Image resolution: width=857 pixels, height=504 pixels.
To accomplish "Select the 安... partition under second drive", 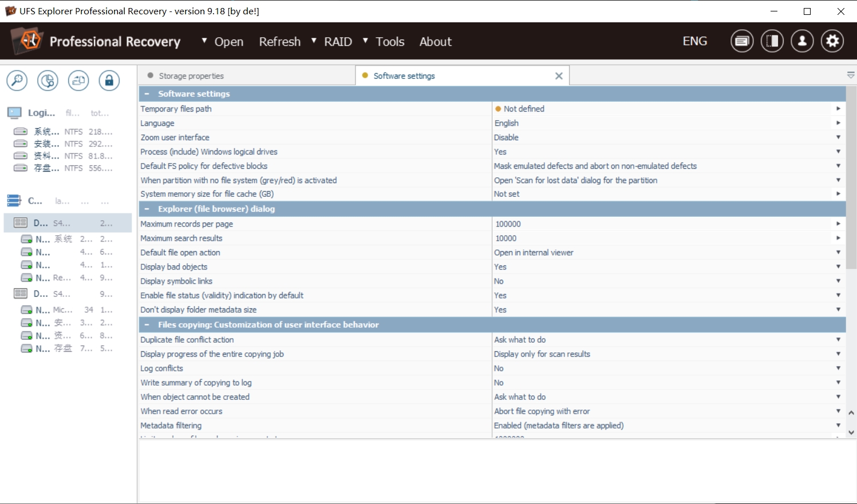I will pyautogui.click(x=67, y=323).
